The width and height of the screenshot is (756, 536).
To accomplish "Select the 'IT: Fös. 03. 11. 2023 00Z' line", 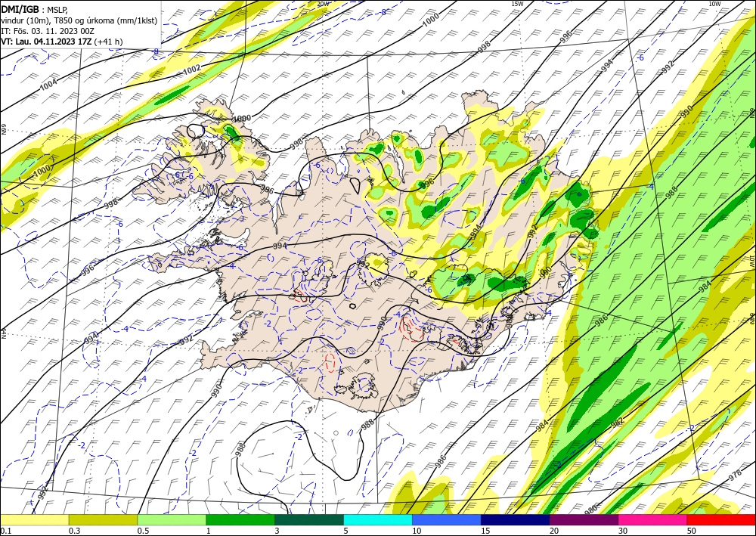I will coord(47,31).
